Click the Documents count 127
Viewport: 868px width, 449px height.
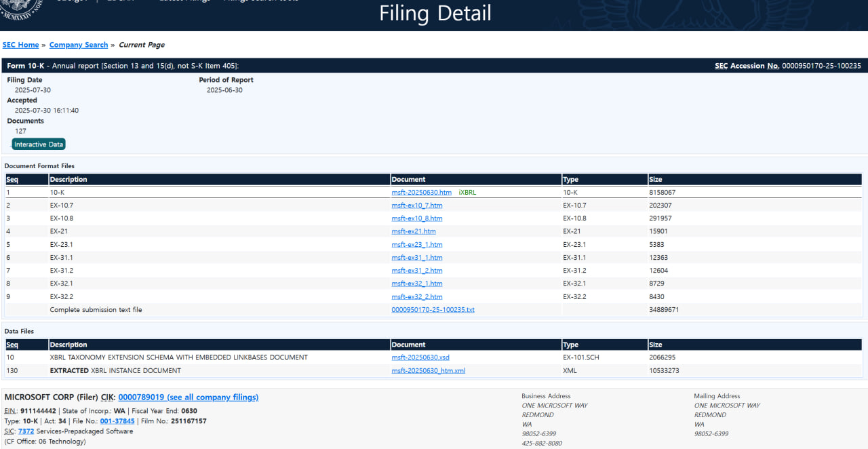click(20, 131)
